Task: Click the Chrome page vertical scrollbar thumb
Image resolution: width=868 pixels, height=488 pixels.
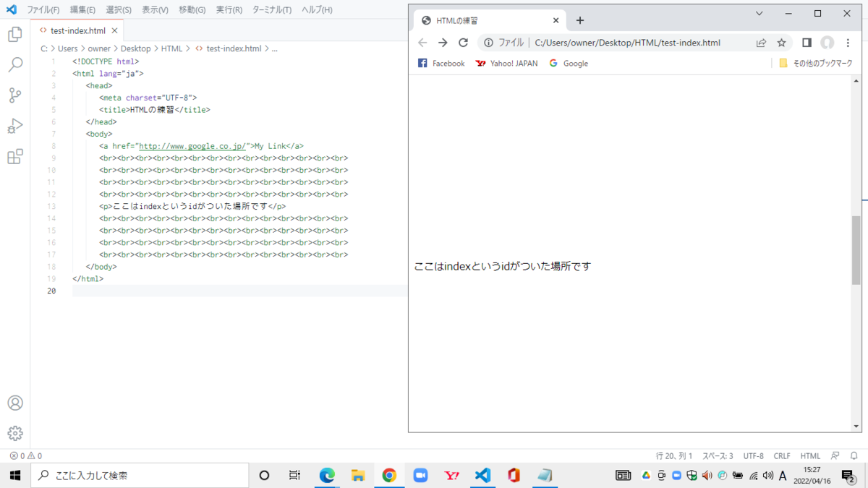Action: coord(856,250)
